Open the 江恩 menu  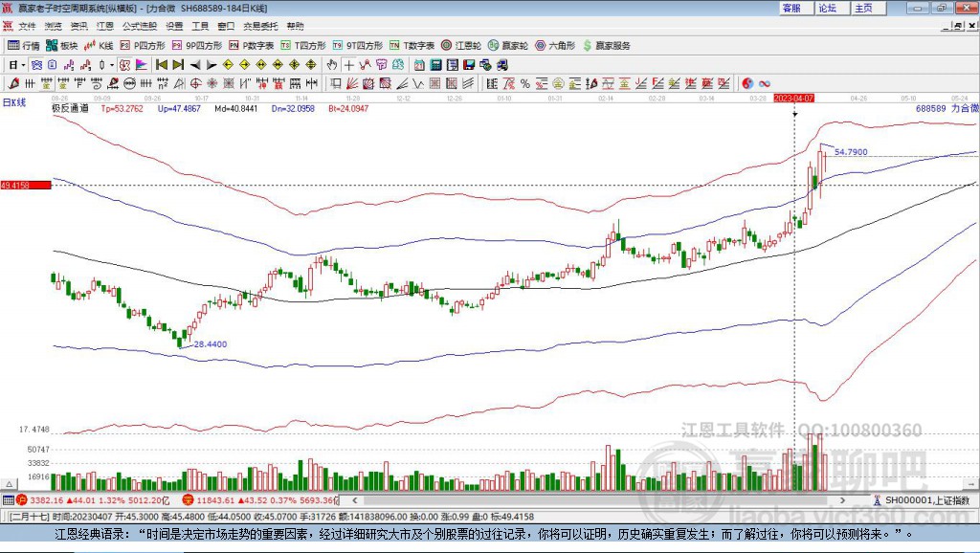pos(105,26)
